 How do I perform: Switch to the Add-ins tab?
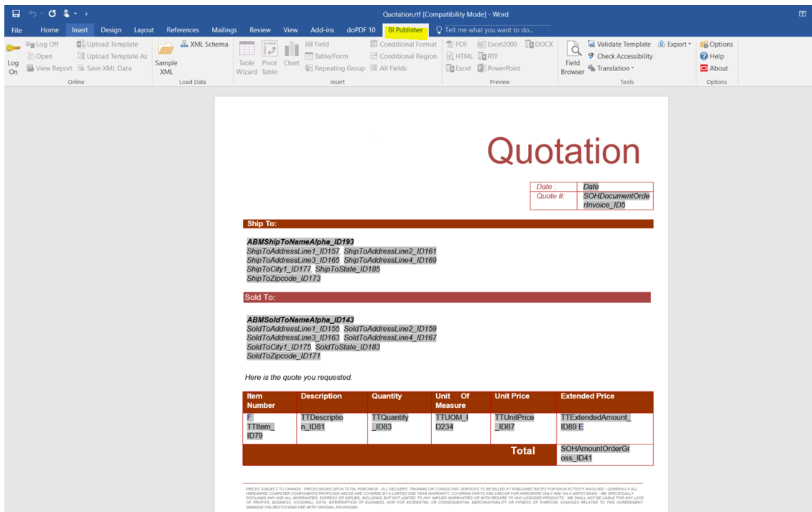322,30
